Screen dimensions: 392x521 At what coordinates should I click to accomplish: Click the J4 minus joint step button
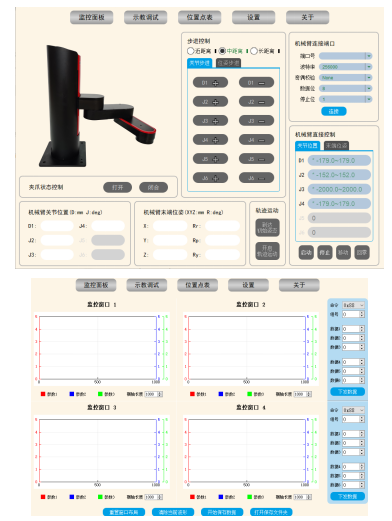256,140
